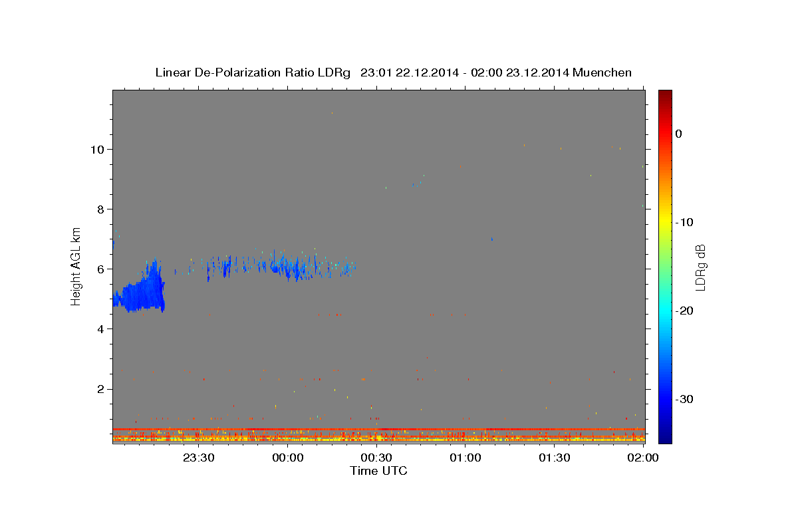
Task: Click the red horizontal band near the ground
Action: coord(378,430)
